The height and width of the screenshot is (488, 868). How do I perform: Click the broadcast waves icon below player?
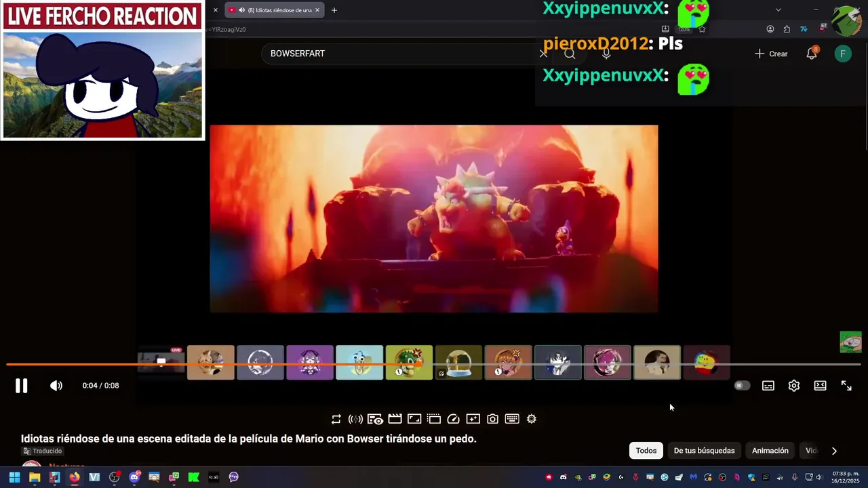point(355,420)
